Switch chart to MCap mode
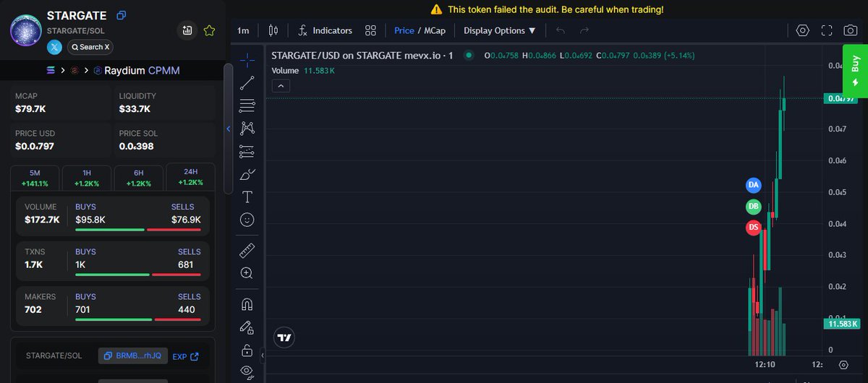The width and height of the screenshot is (868, 383). [435, 30]
